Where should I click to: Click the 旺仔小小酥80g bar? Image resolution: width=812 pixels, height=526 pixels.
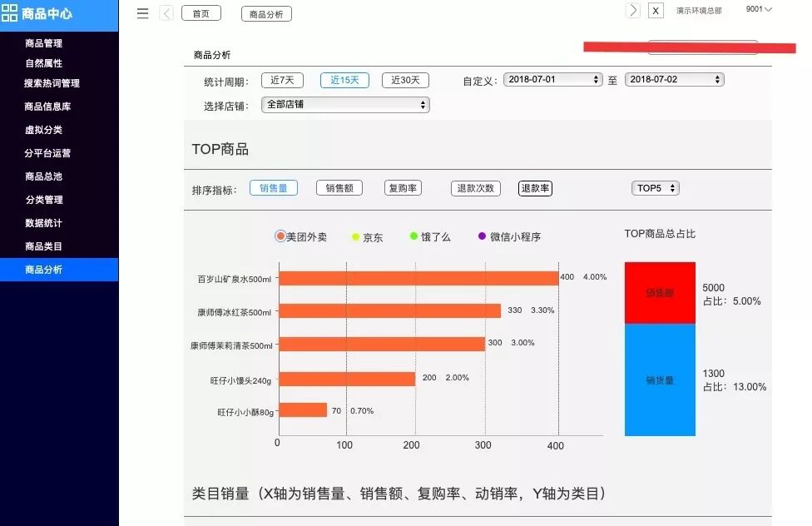pyautogui.click(x=303, y=410)
